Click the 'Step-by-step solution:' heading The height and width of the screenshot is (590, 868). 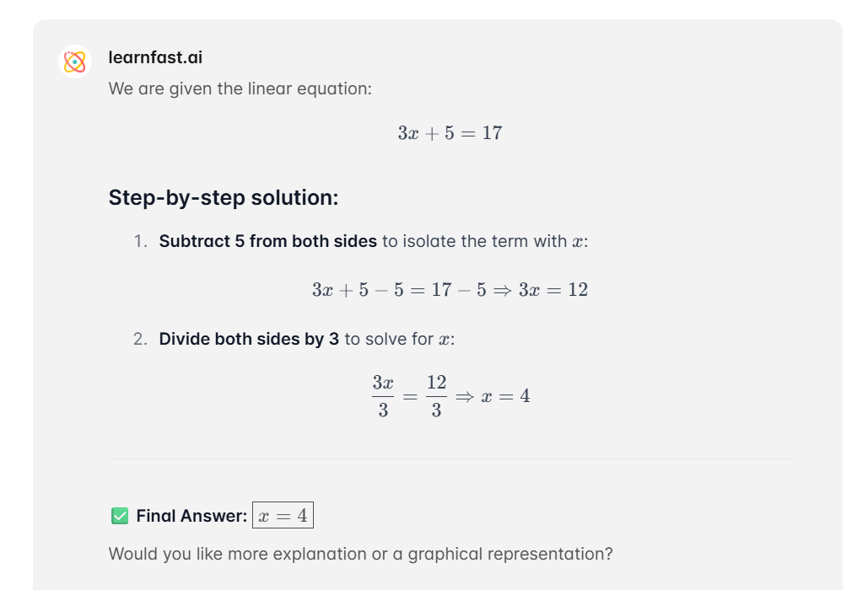[223, 197]
